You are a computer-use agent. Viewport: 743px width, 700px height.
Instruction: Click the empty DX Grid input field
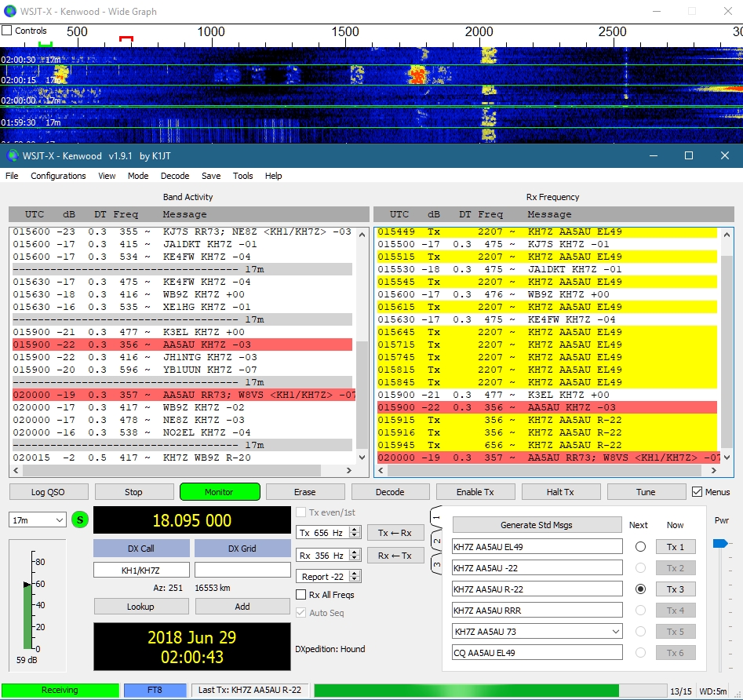coord(242,571)
